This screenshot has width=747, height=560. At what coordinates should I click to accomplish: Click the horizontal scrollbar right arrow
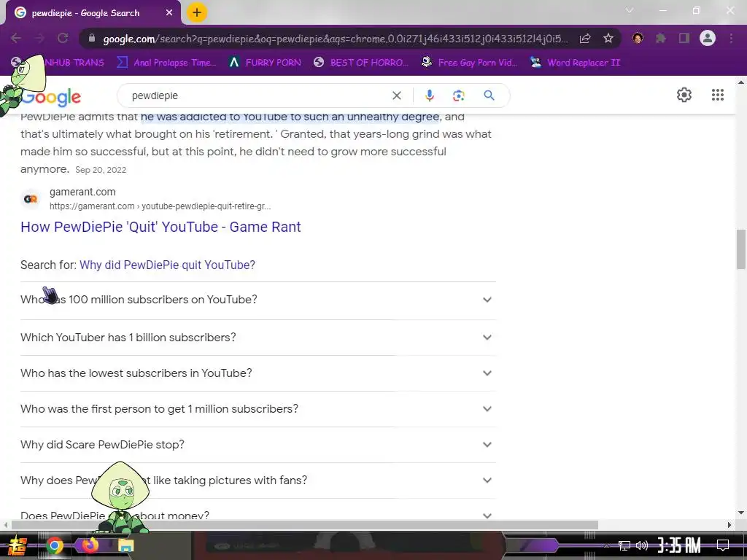[729, 525]
